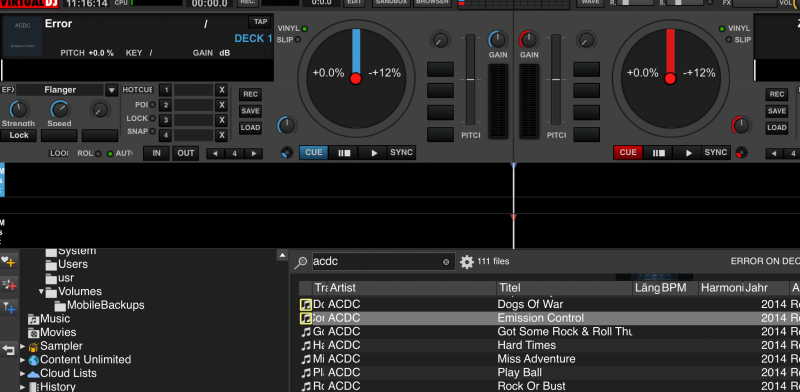The height and width of the screenshot is (392, 800).
Task: Click the note icon on Play Ball row
Action: tap(306, 373)
